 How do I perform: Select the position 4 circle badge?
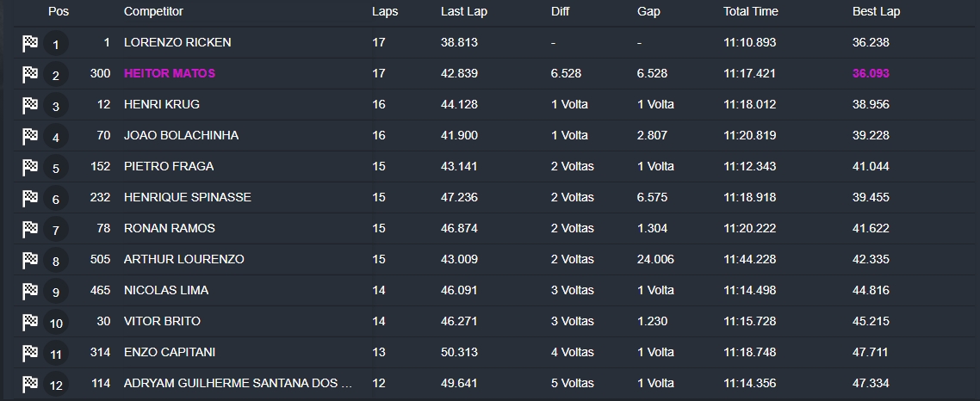56,137
